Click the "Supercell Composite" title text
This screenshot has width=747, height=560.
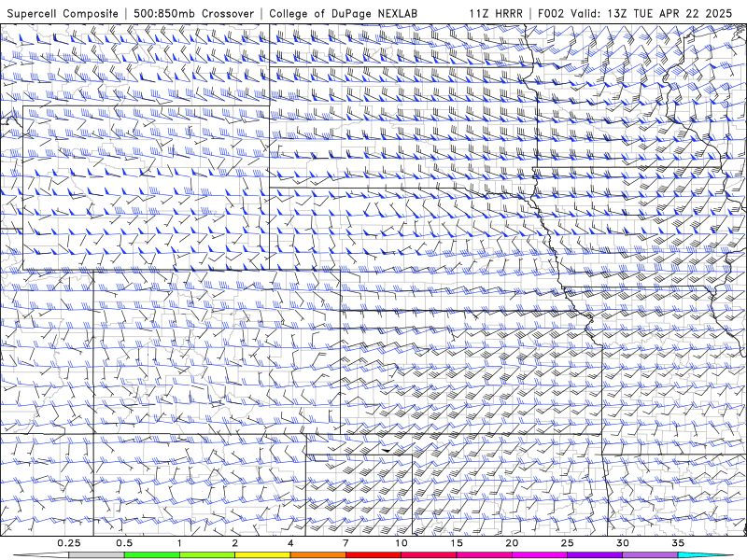click(x=63, y=14)
